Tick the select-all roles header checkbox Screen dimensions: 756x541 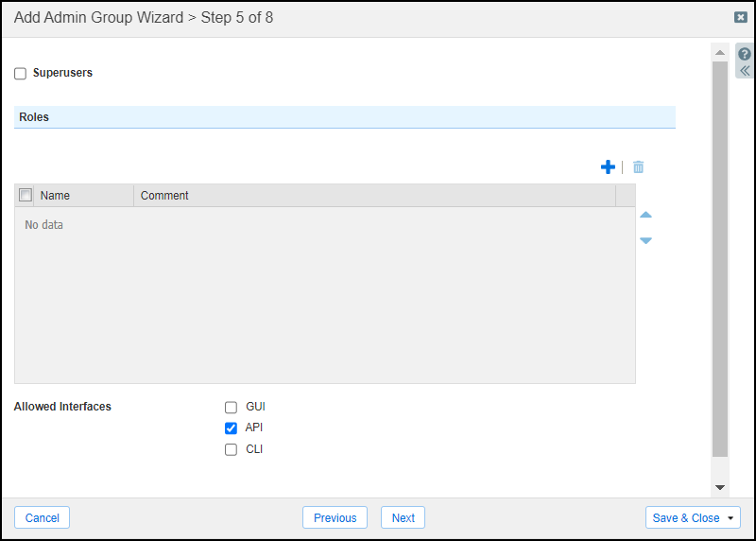tap(26, 195)
